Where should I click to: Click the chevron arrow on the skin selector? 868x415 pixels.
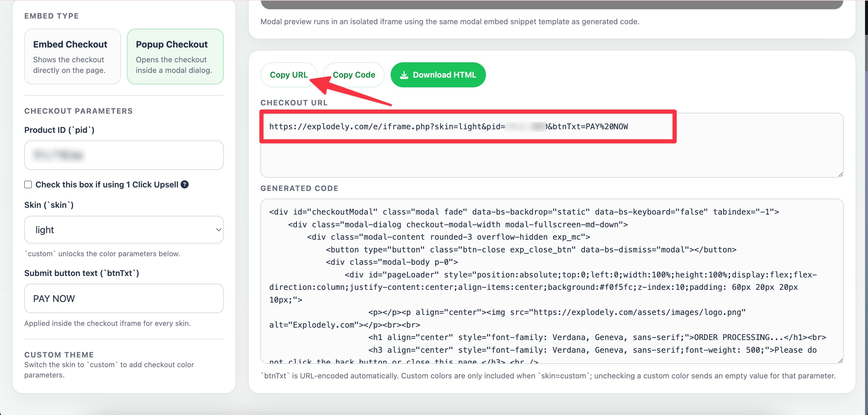pos(218,230)
